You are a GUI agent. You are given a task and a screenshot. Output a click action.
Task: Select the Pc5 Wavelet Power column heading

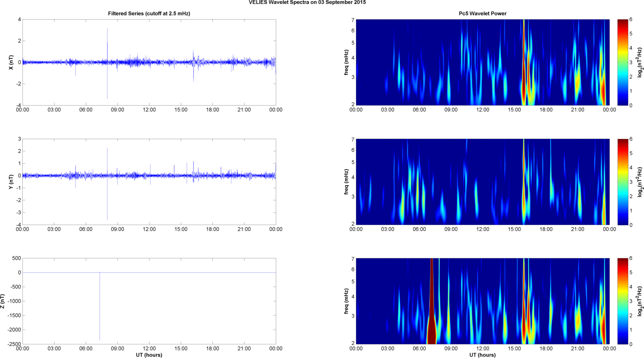(x=483, y=13)
